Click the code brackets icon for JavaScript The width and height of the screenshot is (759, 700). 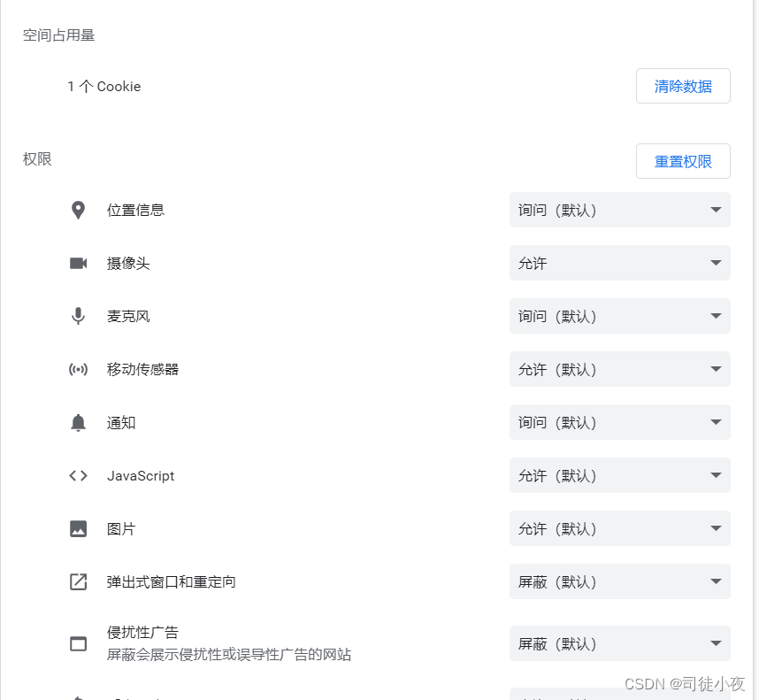(x=78, y=475)
